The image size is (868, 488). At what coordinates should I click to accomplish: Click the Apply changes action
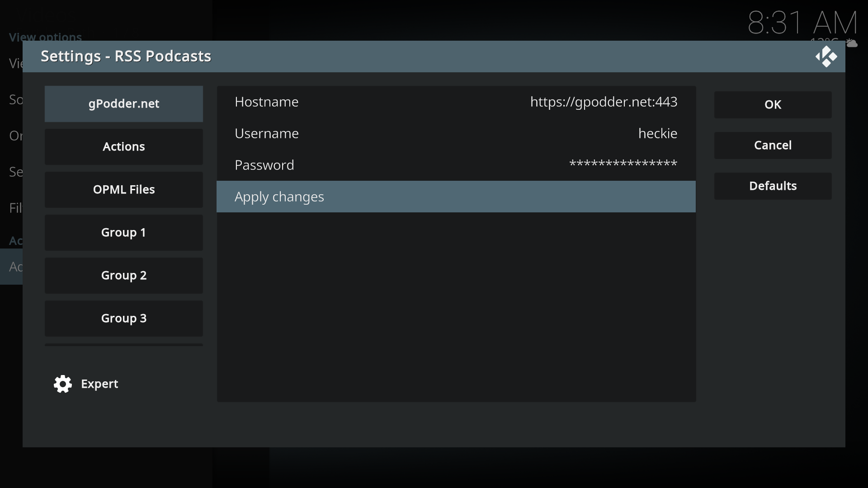click(x=456, y=197)
